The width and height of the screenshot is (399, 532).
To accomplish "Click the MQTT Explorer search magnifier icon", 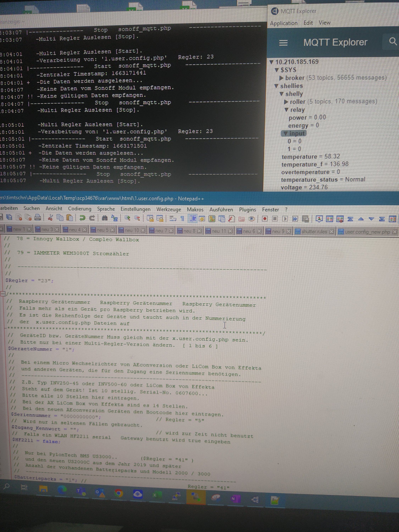I will 393,41.
